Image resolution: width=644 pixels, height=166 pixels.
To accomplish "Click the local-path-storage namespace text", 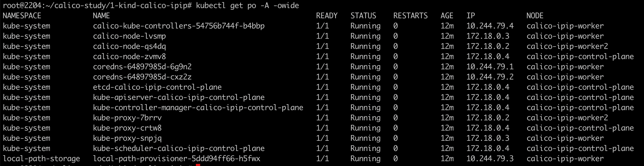I will [41, 159].
